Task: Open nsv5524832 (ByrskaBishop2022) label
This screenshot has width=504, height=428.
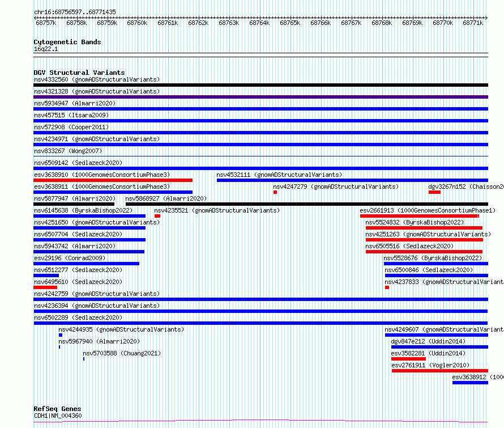Action: click(415, 222)
